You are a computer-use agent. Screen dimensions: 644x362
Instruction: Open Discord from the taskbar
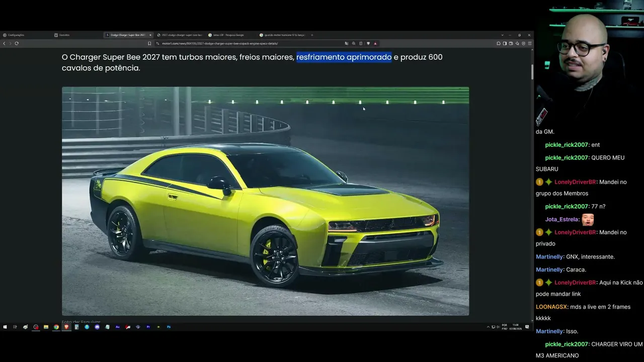[x=97, y=327]
